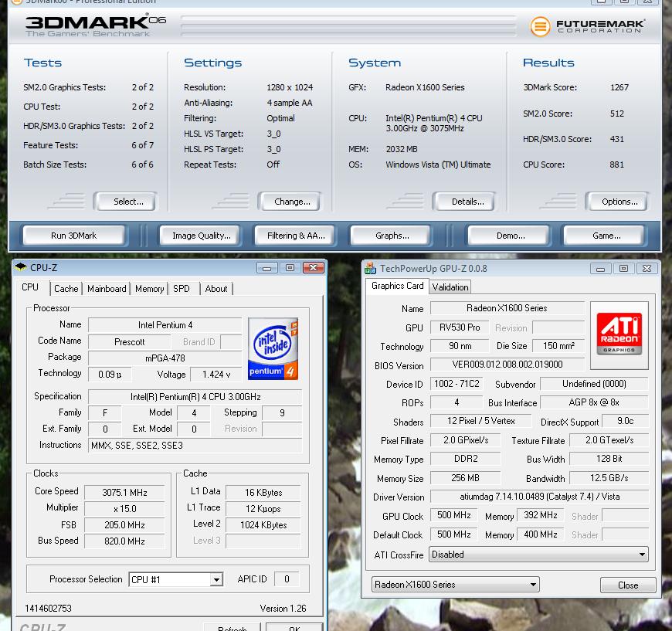Click the ATI Radeon Graphics logo
The image size is (672, 631).
click(619, 334)
